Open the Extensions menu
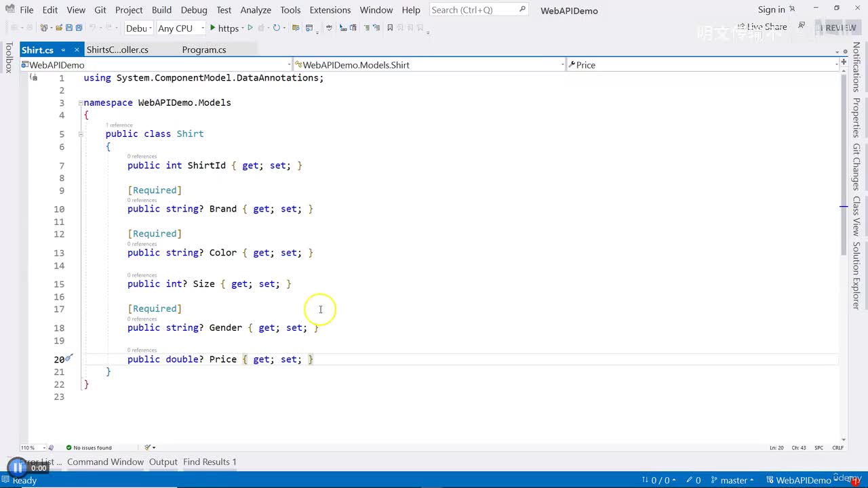The height and width of the screenshot is (488, 868). (330, 10)
